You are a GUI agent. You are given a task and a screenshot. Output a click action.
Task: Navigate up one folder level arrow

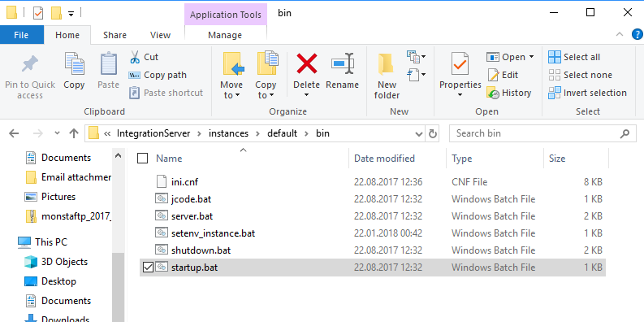tap(74, 133)
